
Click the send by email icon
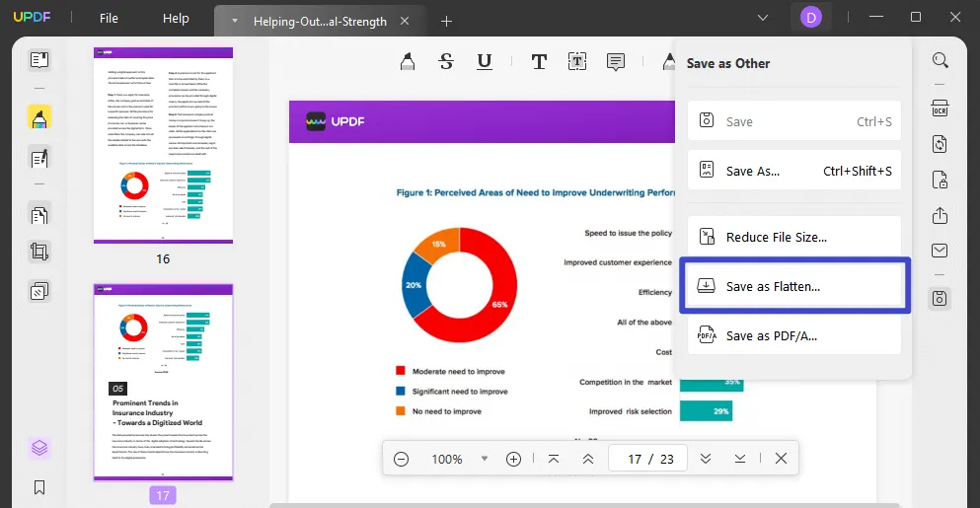tap(940, 251)
